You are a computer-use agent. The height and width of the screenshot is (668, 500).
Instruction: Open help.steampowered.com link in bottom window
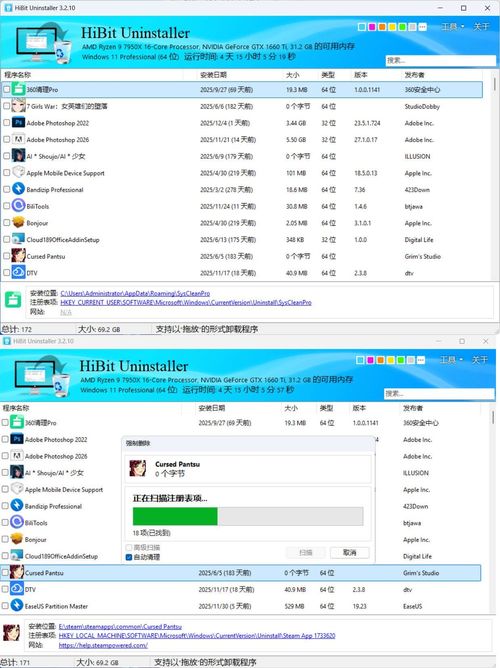(x=103, y=645)
